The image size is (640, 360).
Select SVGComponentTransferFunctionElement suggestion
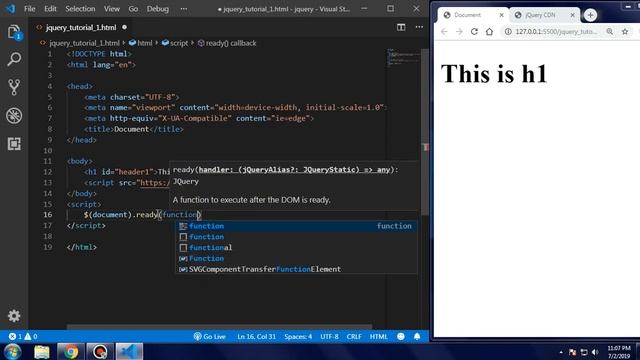pos(296,269)
